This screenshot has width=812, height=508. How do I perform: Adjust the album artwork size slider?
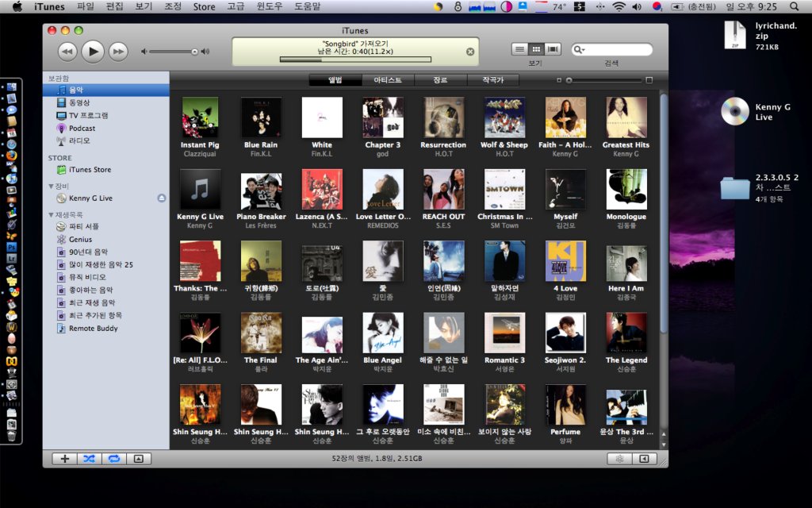click(603, 80)
